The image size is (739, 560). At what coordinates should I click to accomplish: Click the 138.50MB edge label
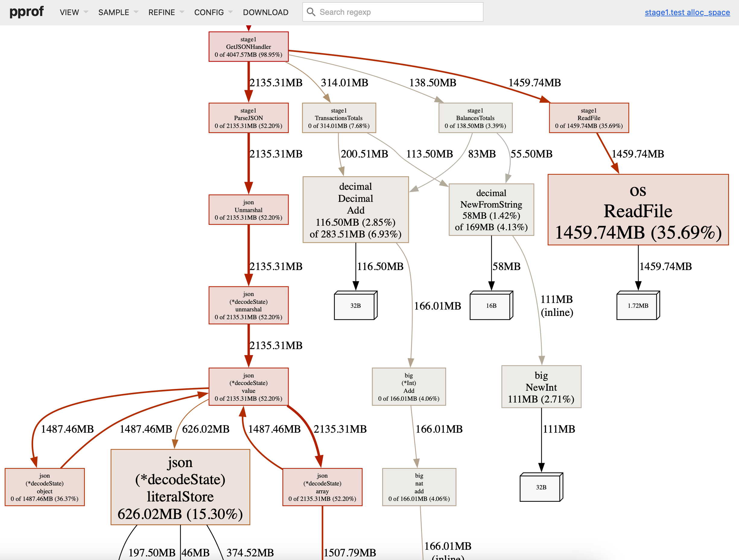433,83
